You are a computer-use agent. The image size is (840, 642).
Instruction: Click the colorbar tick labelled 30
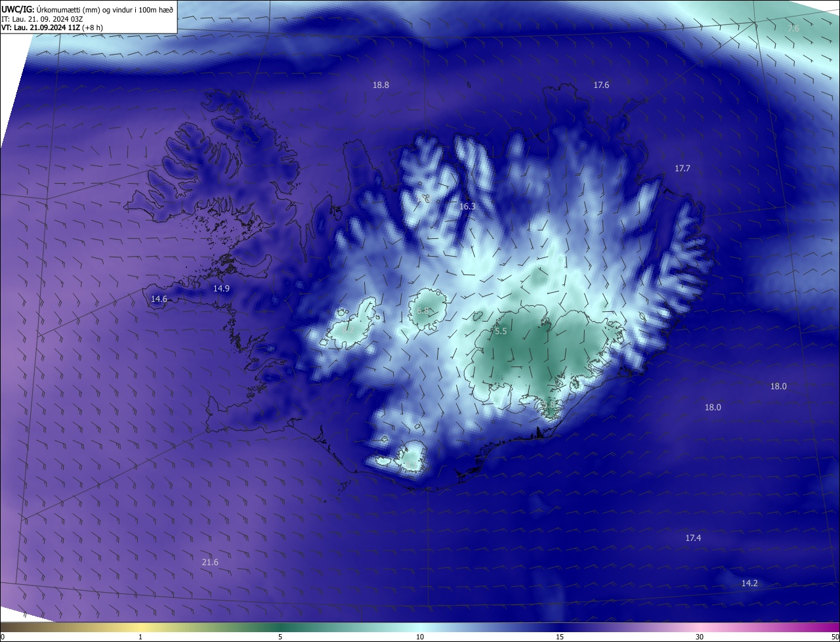(700, 637)
